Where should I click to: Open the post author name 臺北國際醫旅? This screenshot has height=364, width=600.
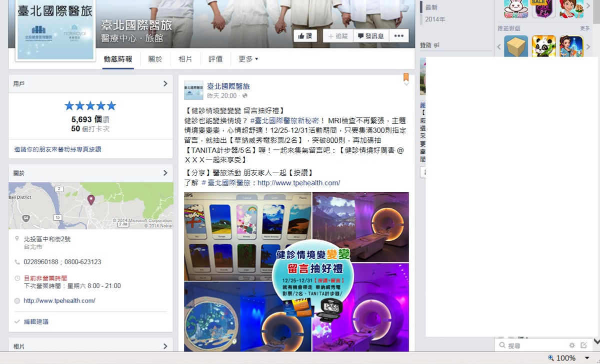(x=228, y=86)
